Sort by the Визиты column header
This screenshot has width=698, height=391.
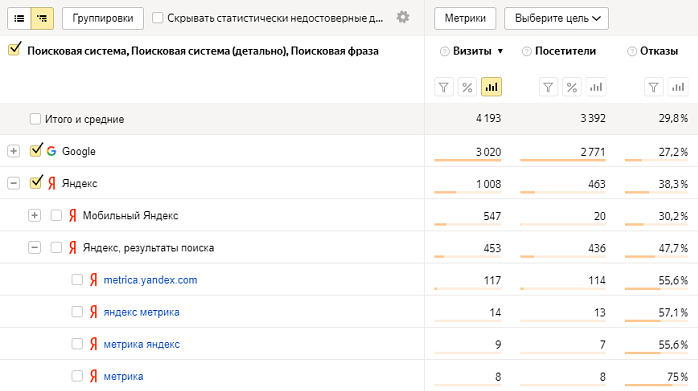pos(472,51)
